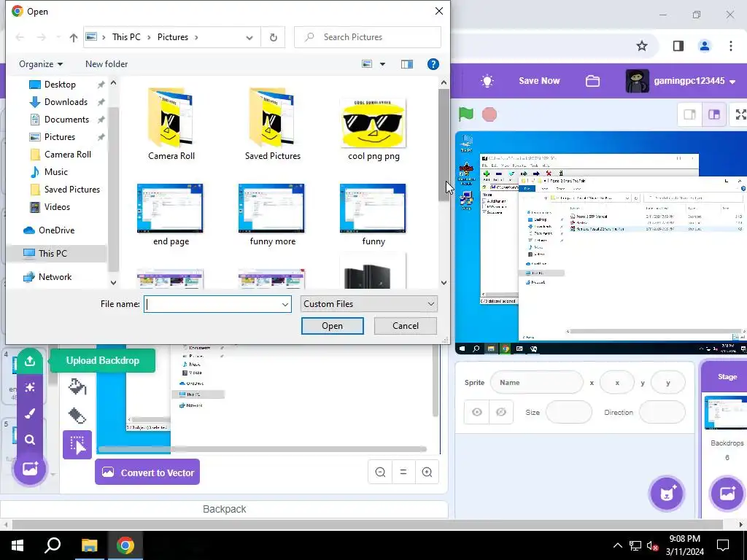Show the sprite with eye icon
This screenshot has height=560, width=747.
pyautogui.click(x=477, y=413)
